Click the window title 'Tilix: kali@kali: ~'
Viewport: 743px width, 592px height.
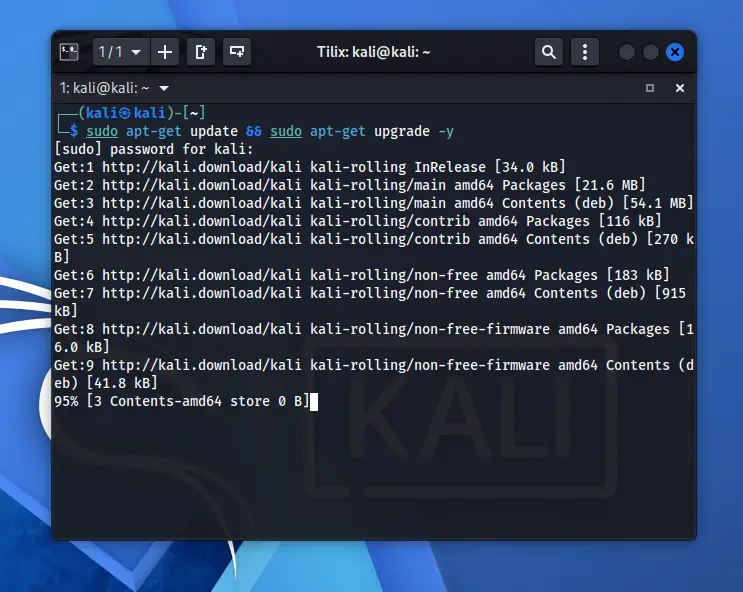(x=373, y=52)
